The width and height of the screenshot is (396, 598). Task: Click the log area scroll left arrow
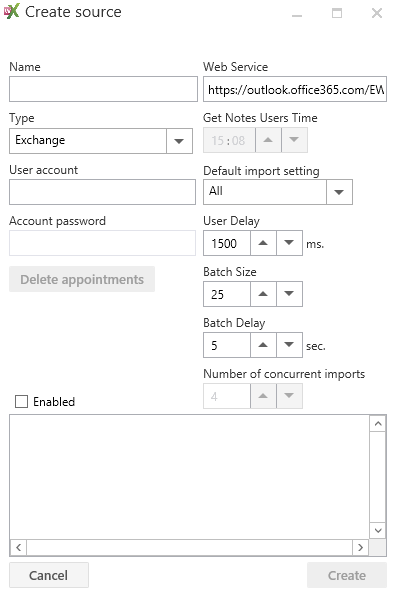tap(18, 548)
